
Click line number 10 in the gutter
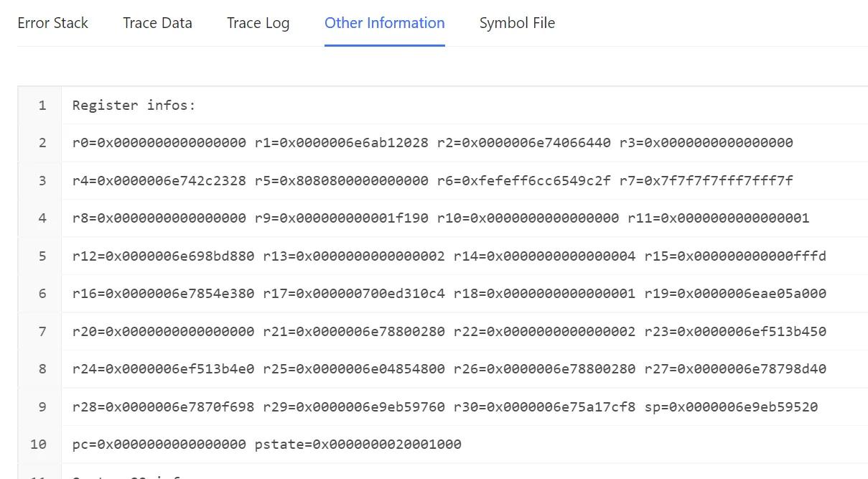click(x=39, y=445)
